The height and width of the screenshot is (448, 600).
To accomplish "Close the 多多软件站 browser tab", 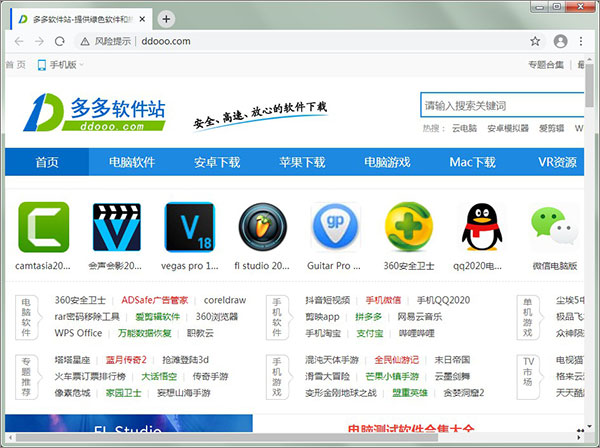I will tap(142, 19).
